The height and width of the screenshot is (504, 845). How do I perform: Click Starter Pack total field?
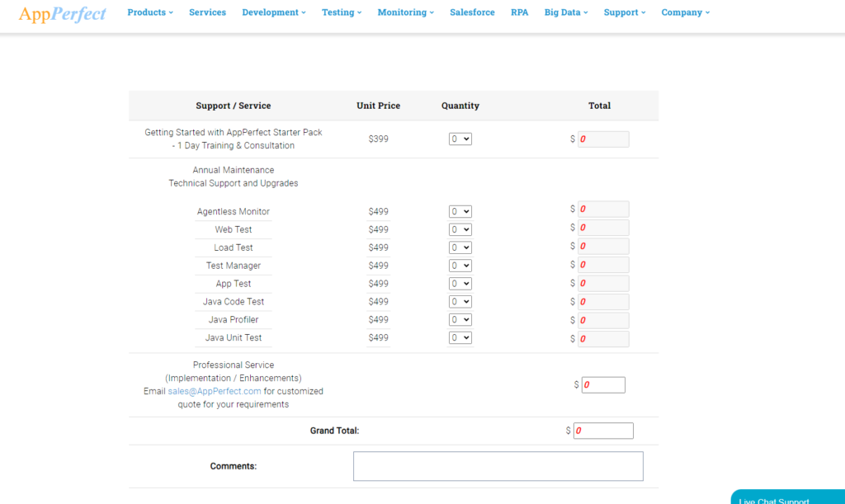click(603, 139)
